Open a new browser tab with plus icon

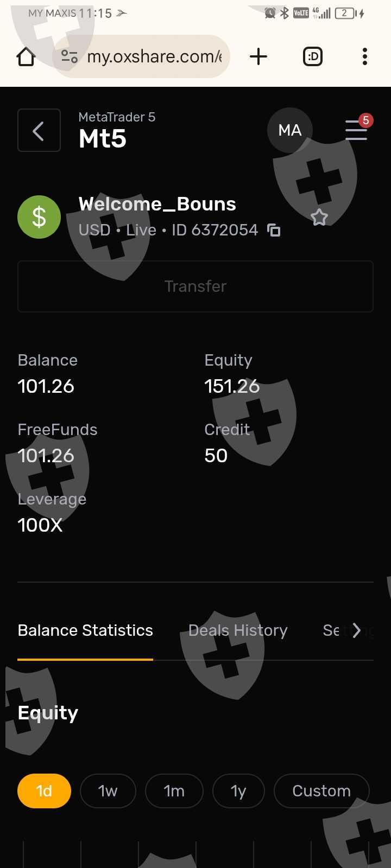click(x=258, y=56)
